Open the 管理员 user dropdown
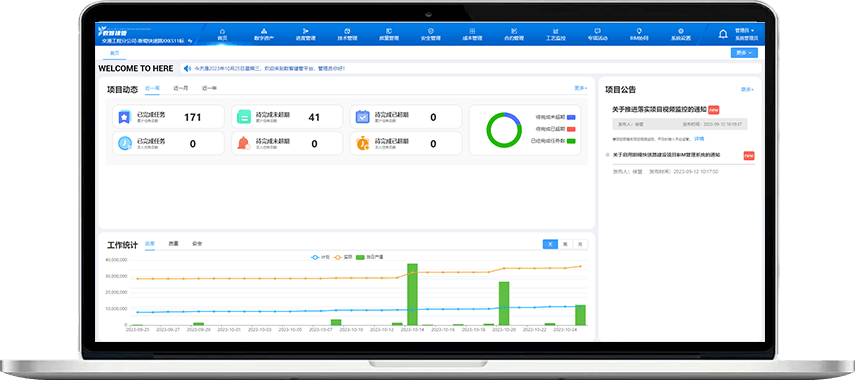Viewport: 855px width, 380px height. point(744,31)
